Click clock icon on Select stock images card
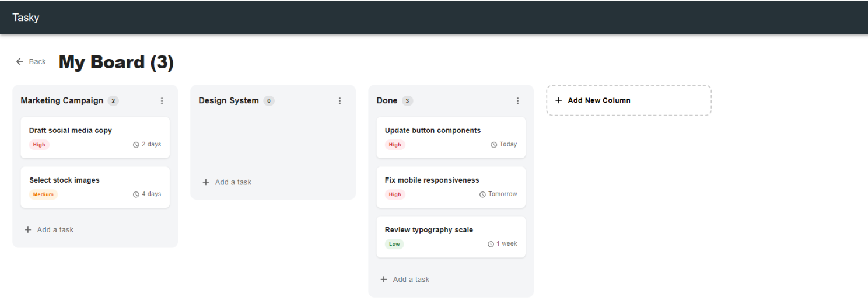 click(x=136, y=194)
